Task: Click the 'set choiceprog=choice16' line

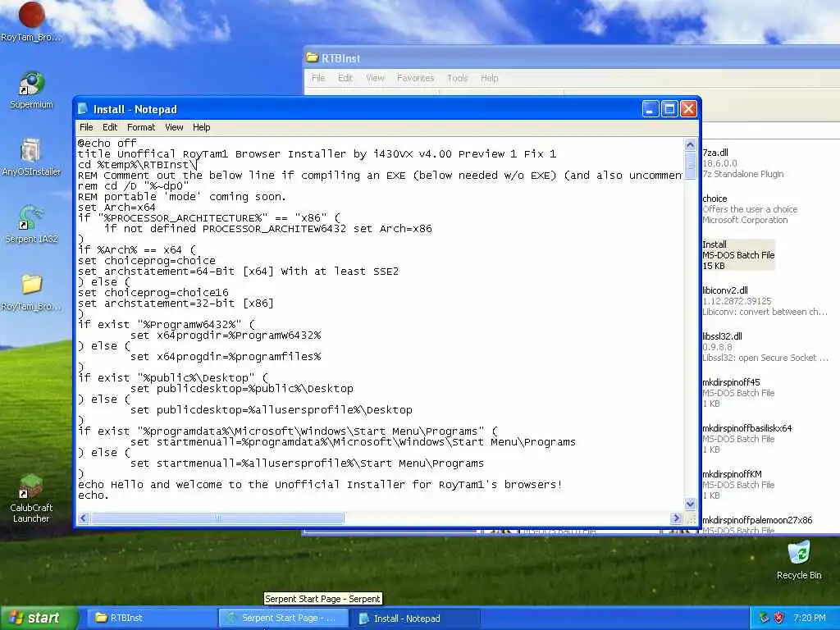Action: pyautogui.click(x=153, y=293)
